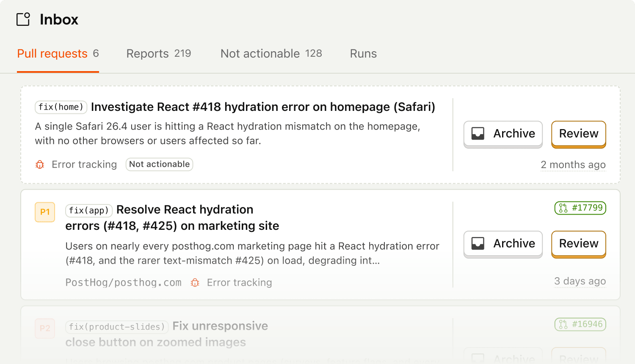Click Error tracking label in Safari card

(x=84, y=165)
